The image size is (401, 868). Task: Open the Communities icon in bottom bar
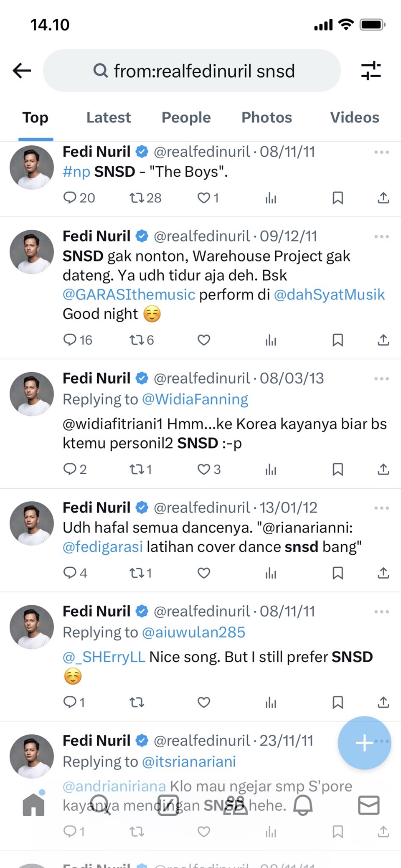236,805
